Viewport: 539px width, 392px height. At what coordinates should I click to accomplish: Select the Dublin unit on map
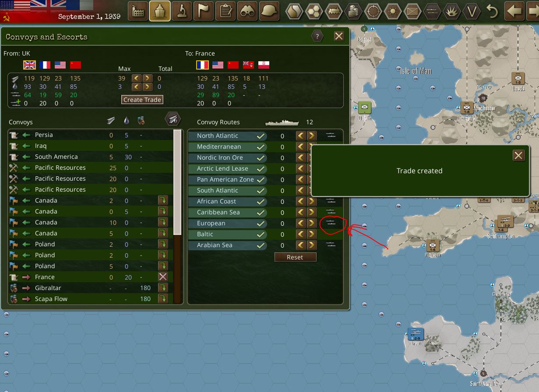tap(364, 108)
